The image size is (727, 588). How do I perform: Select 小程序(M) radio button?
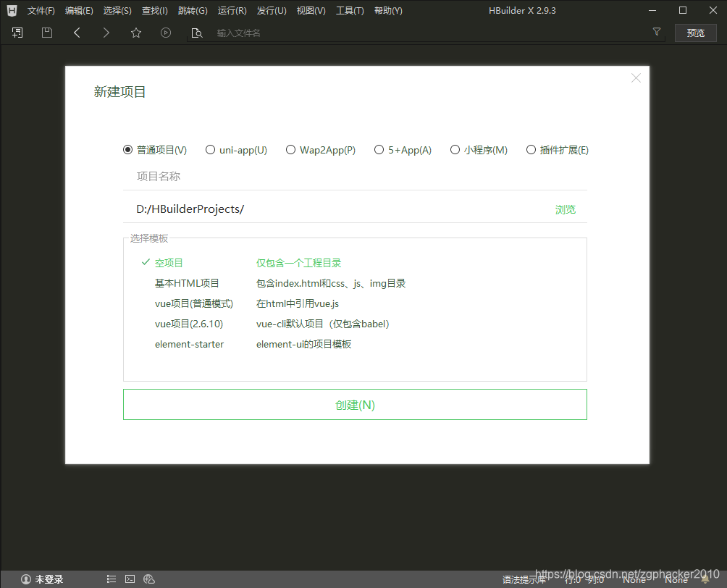point(455,150)
